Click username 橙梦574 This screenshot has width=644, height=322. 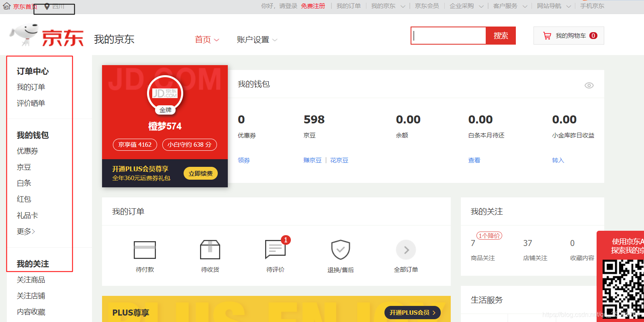(165, 126)
